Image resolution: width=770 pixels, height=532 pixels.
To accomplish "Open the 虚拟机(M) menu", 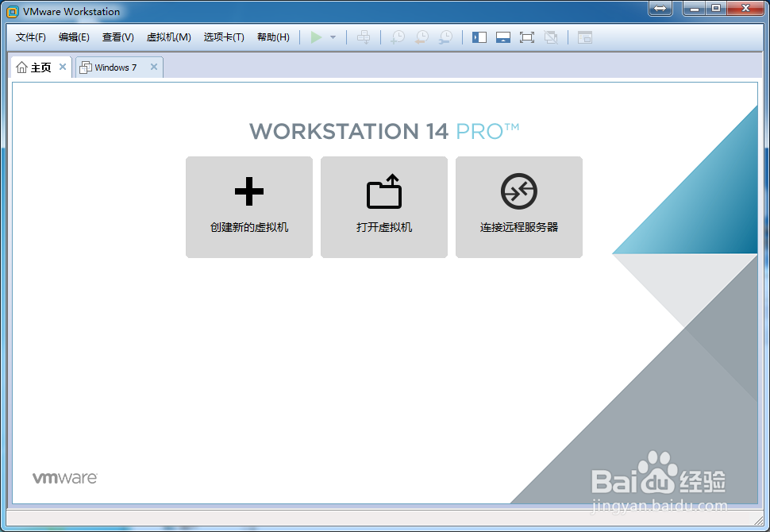I will [x=167, y=37].
